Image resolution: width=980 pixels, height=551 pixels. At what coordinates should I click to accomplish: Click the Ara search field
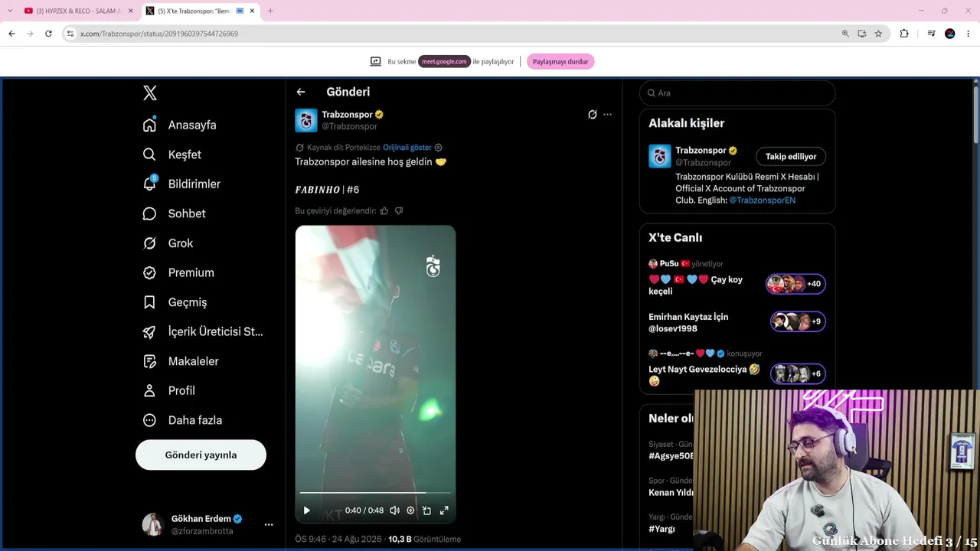737,93
